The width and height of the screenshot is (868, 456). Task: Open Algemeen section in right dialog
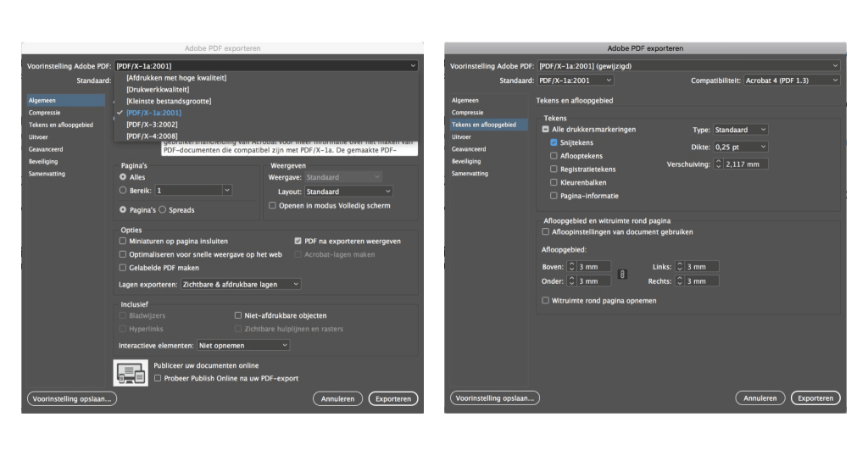point(465,100)
